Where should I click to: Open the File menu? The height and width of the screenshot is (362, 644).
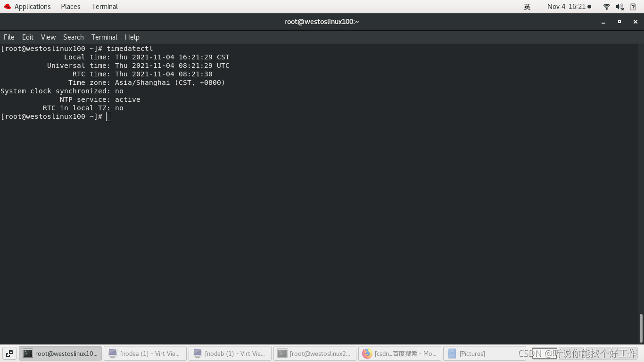(x=9, y=37)
